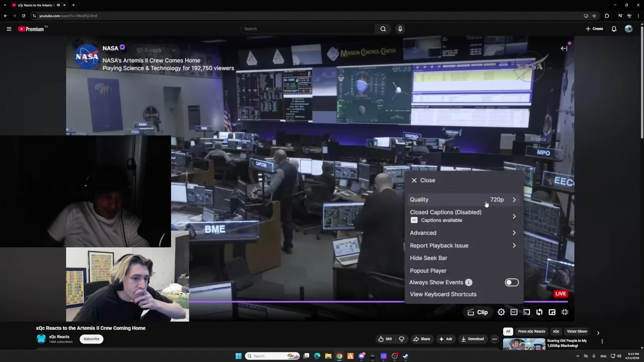Dislike the video with thumbs down
Screen dimensions: 644x362
pos(401,339)
